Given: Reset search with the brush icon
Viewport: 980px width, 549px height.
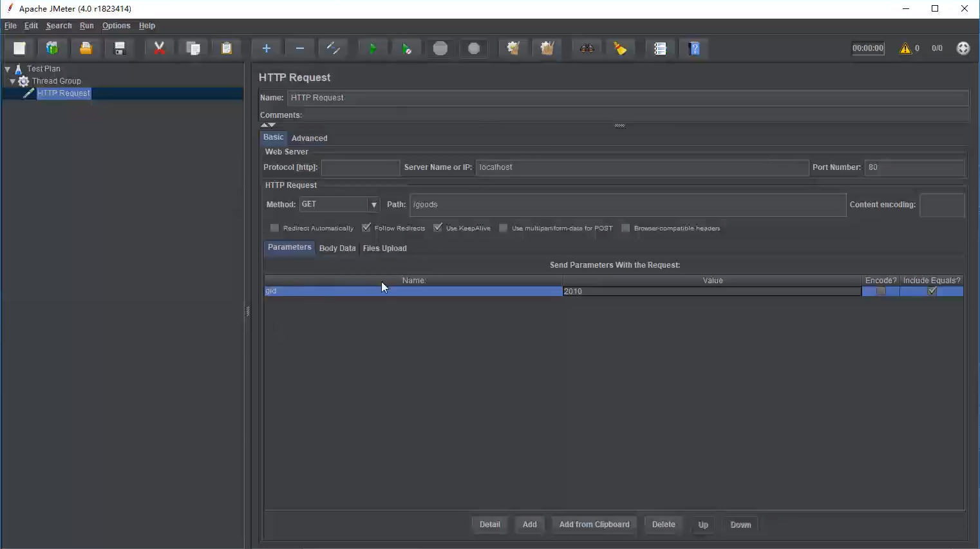Looking at the screenshot, I should coord(620,48).
